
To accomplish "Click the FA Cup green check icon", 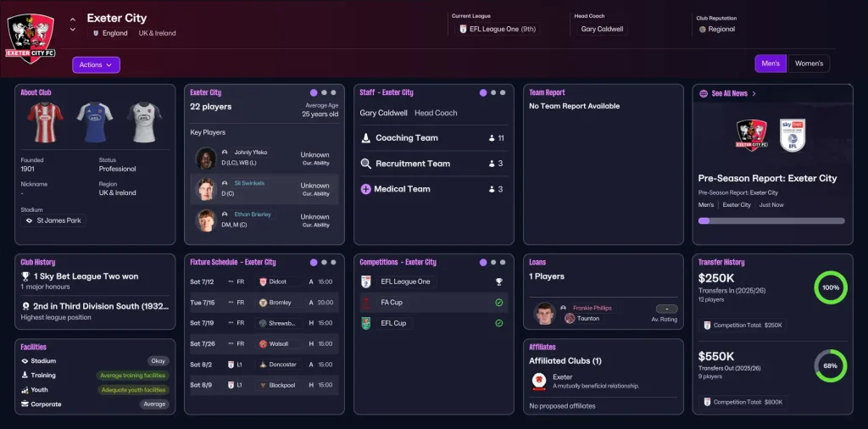I will (x=498, y=303).
